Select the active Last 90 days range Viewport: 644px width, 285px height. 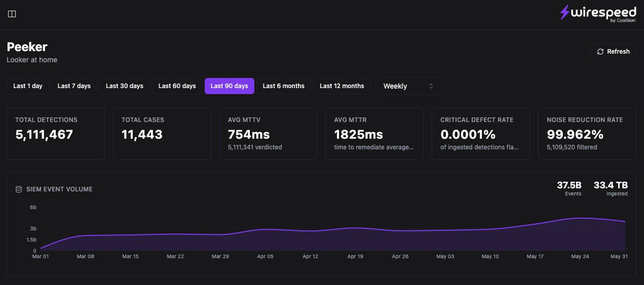click(230, 86)
